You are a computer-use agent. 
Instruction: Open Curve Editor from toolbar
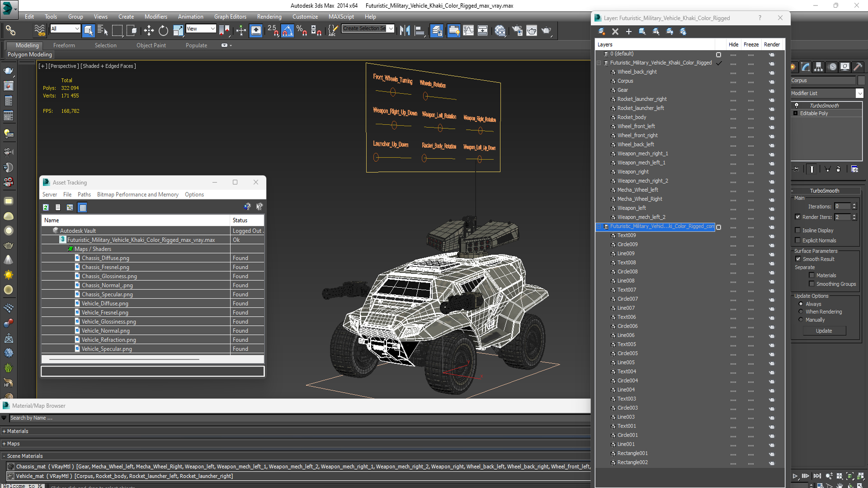[x=468, y=30]
